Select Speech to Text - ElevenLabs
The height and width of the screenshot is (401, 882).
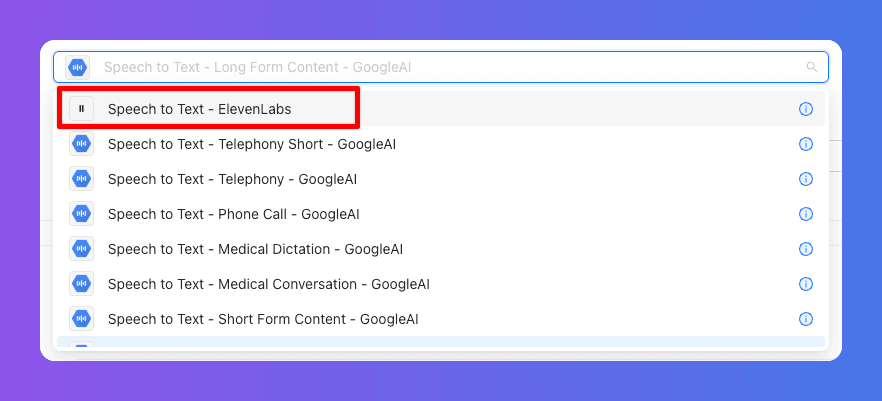click(440, 109)
